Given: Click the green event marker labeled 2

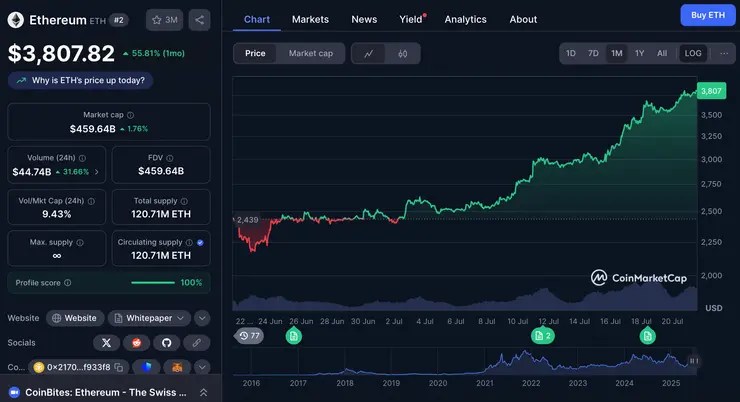Looking at the screenshot, I should (x=543, y=336).
